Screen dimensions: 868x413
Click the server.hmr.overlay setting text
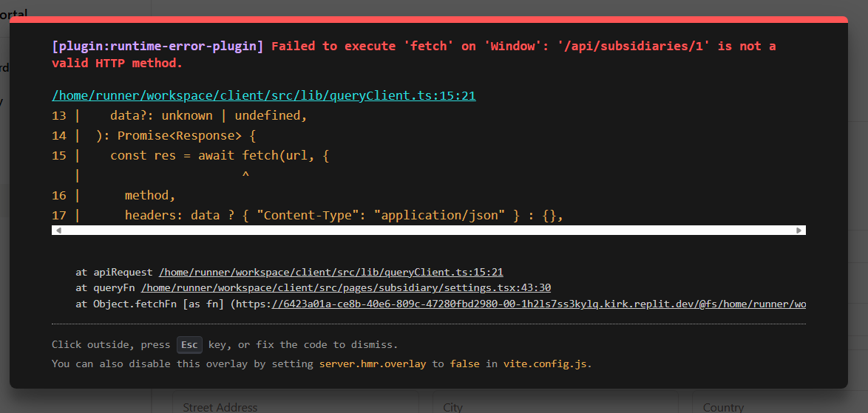373,363
